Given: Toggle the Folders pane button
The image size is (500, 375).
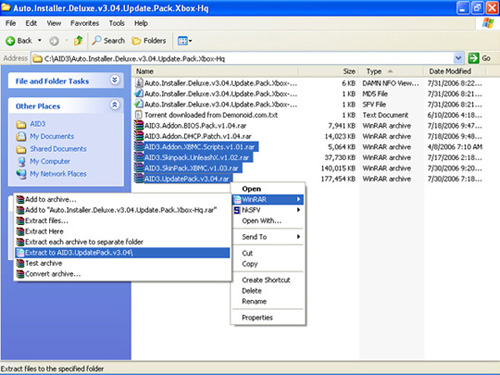Looking at the screenshot, I should pyautogui.click(x=149, y=41).
